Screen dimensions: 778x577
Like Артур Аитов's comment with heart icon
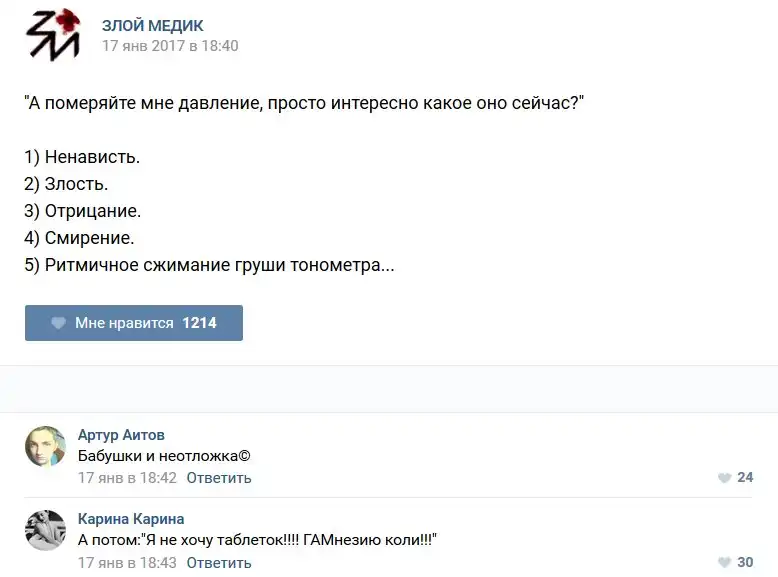point(725,478)
